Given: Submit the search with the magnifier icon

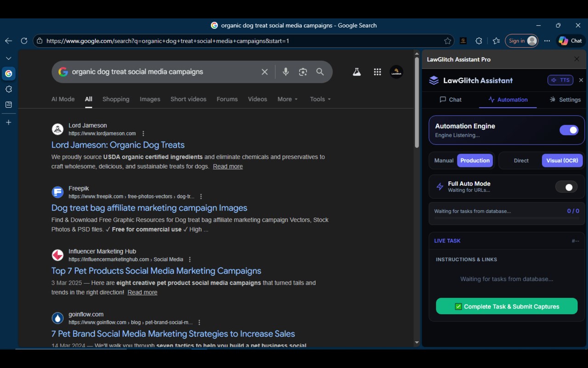Looking at the screenshot, I should click(320, 72).
